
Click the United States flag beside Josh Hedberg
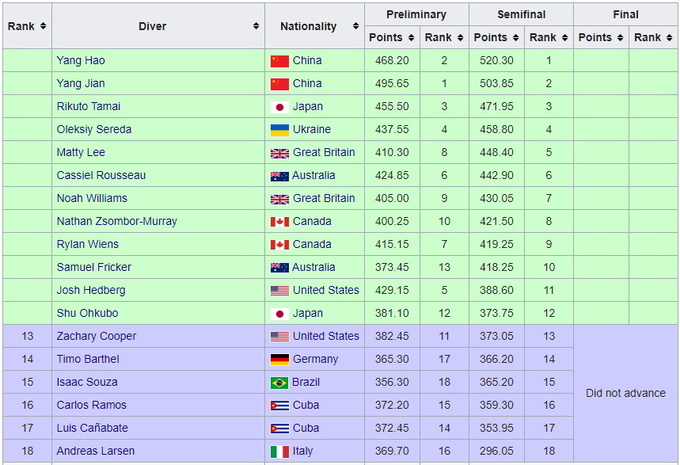click(279, 291)
